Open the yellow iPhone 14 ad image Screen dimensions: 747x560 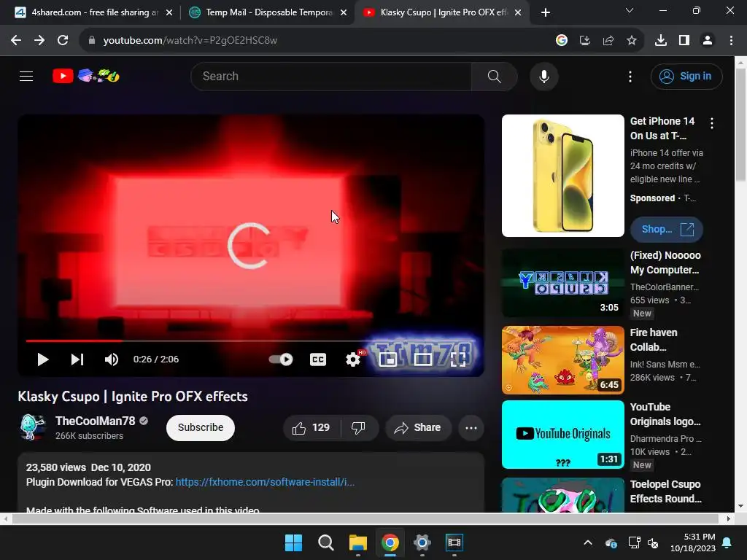562,176
